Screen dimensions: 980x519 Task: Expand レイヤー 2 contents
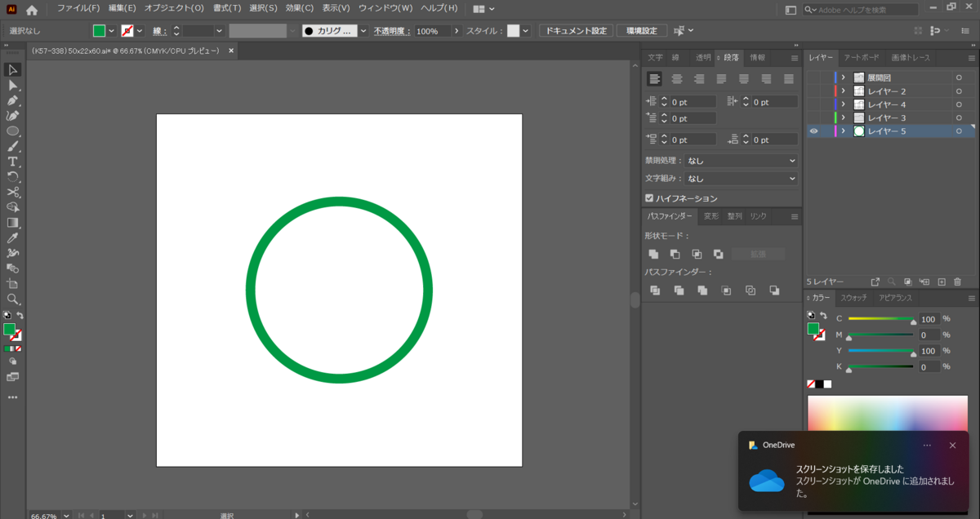pyautogui.click(x=843, y=91)
